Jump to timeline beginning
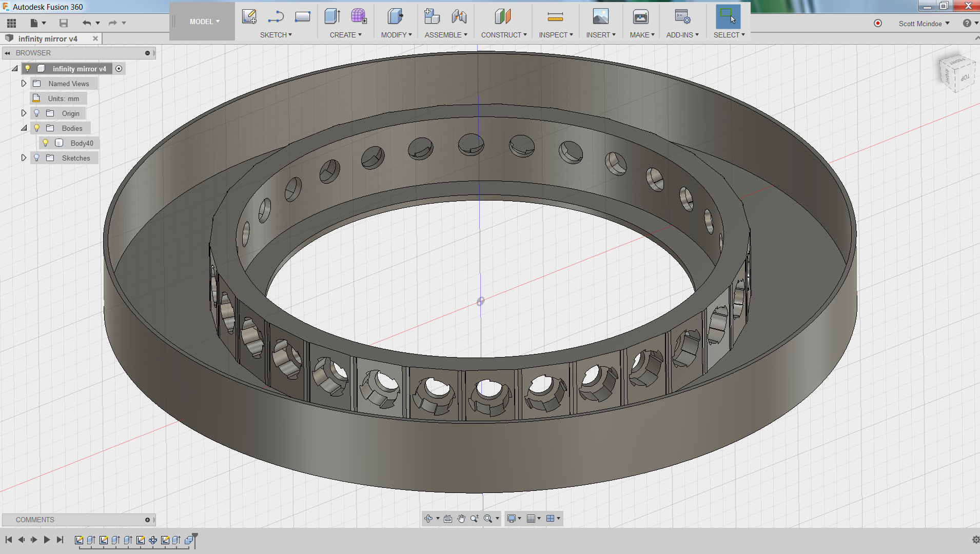 tap(9, 540)
